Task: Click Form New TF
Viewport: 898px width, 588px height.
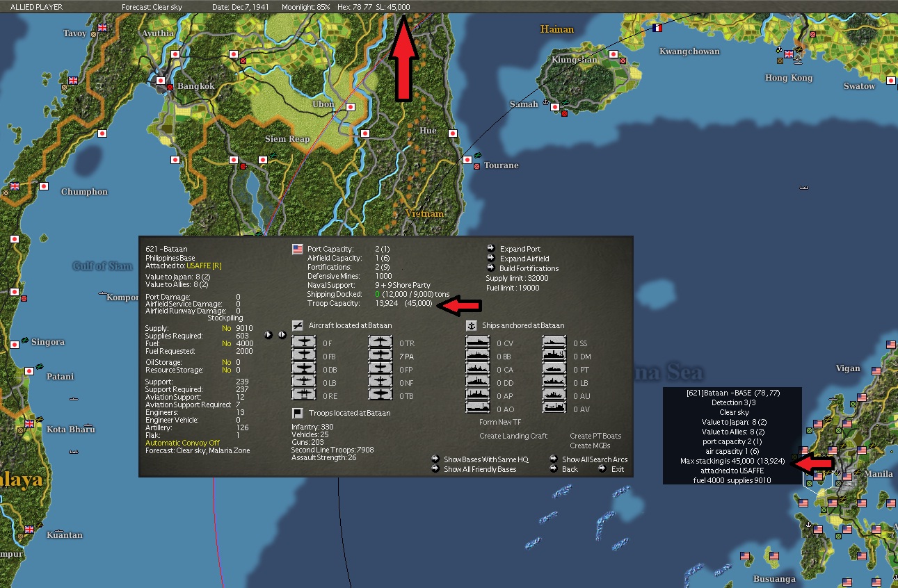Action: [500, 422]
